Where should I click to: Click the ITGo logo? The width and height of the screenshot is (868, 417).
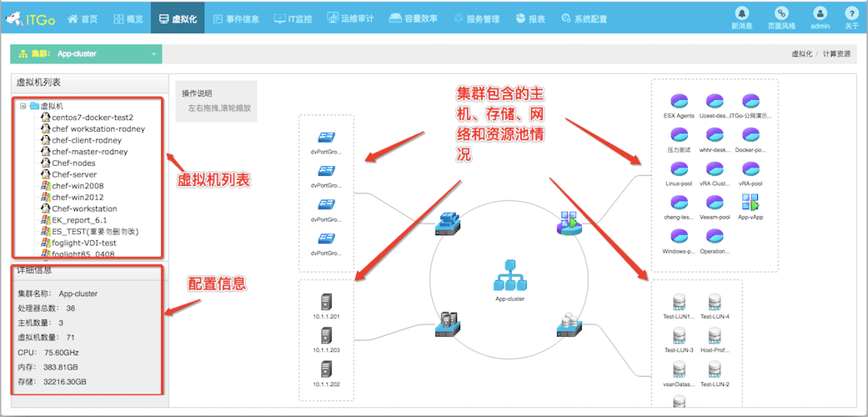pos(29,18)
